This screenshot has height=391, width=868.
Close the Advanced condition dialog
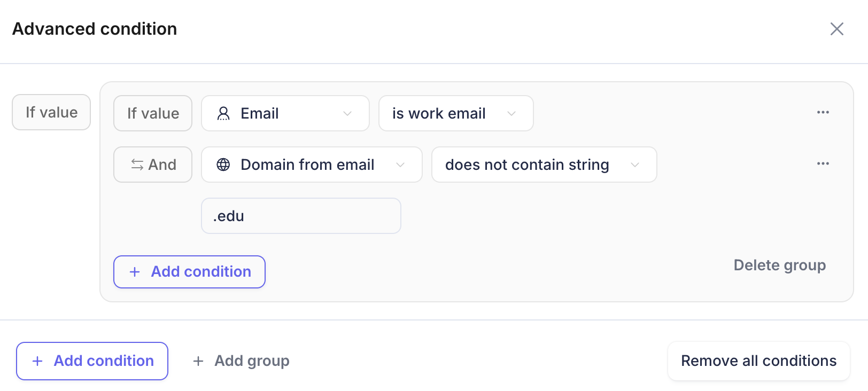tap(836, 29)
